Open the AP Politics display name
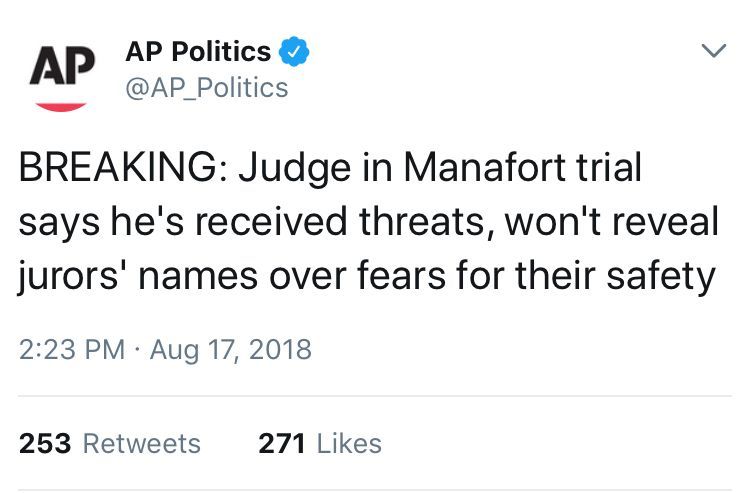 coord(198,51)
